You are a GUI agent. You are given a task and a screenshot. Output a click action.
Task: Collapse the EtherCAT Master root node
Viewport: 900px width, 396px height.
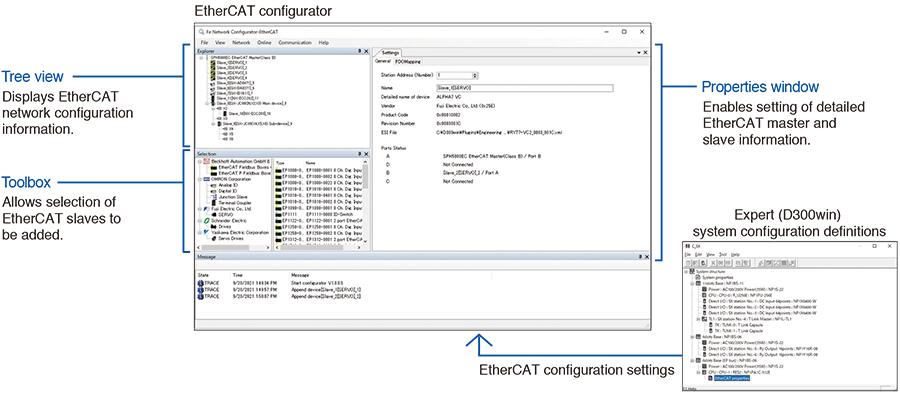coord(201,58)
